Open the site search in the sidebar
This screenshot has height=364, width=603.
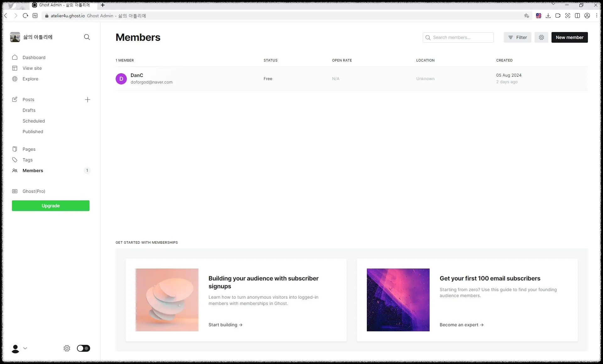pyautogui.click(x=87, y=37)
